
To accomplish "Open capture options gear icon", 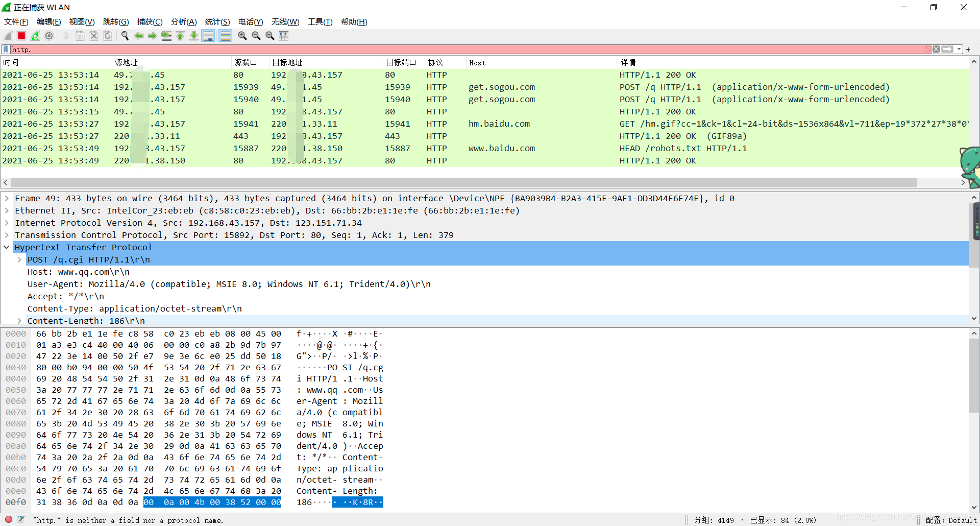I will [49, 36].
